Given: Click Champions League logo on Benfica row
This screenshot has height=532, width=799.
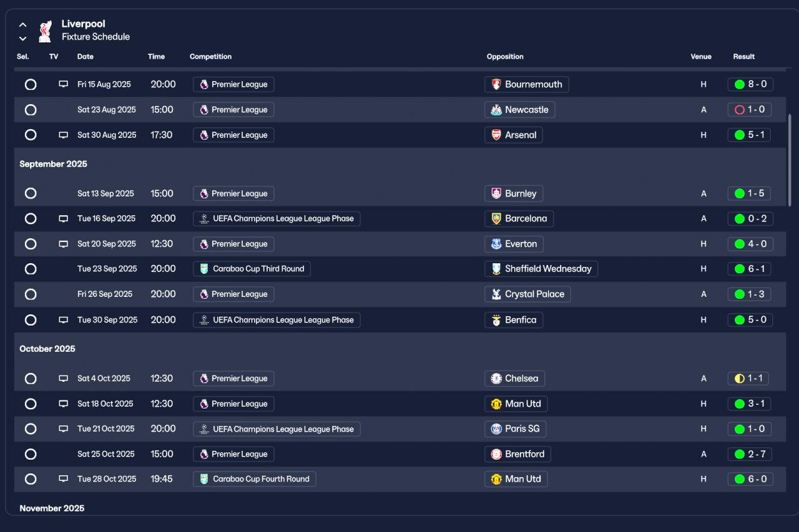Looking at the screenshot, I should (204, 320).
